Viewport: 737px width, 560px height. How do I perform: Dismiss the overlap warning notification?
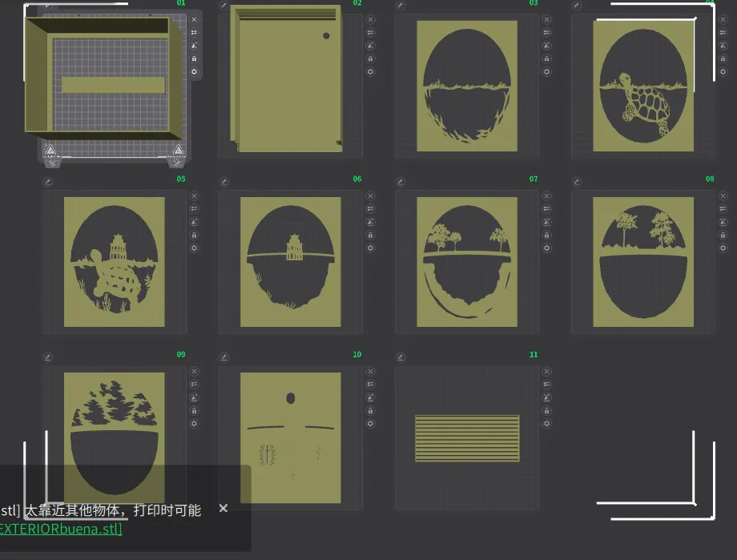pyautogui.click(x=223, y=508)
